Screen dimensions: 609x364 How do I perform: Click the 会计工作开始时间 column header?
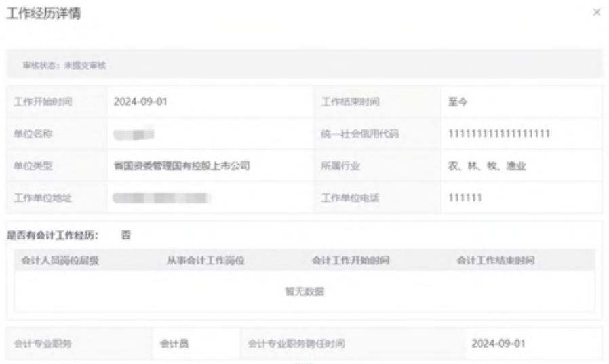click(x=351, y=260)
